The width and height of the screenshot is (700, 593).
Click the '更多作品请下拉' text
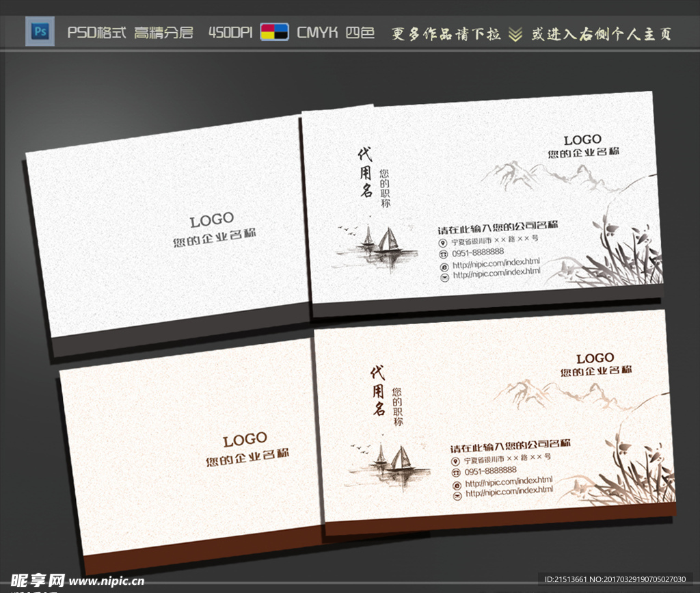(x=446, y=34)
